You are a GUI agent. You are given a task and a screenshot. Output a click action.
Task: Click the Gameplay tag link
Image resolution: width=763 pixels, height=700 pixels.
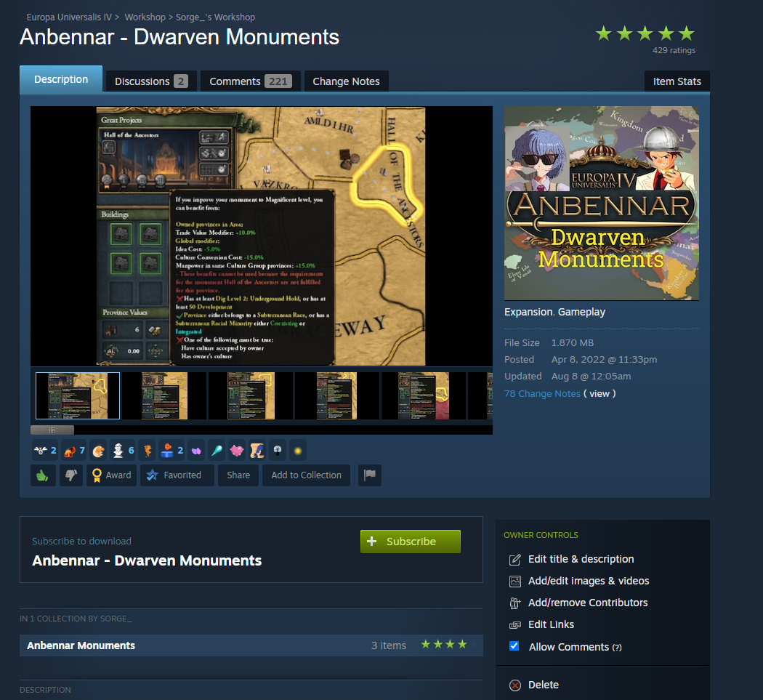tap(581, 312)
